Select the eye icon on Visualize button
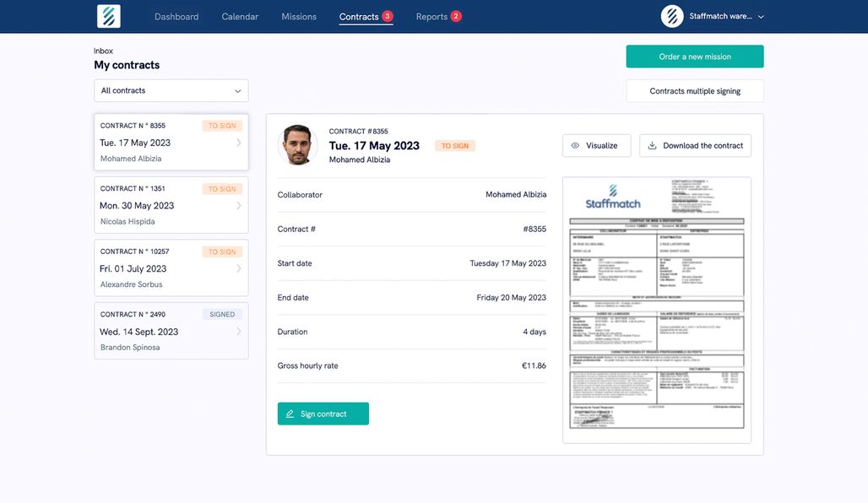The width and height of the screenshot is (868, 503). [577, 145]
